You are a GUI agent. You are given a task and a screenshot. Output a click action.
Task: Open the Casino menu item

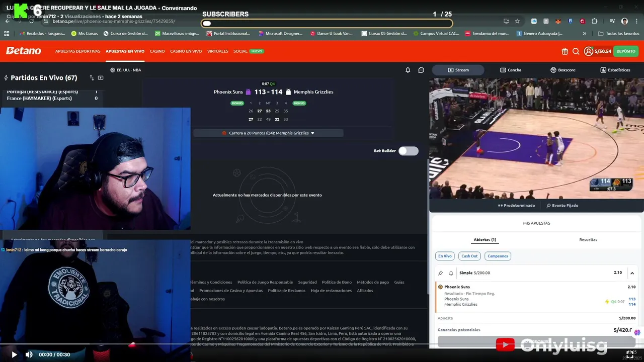point(157,51)
